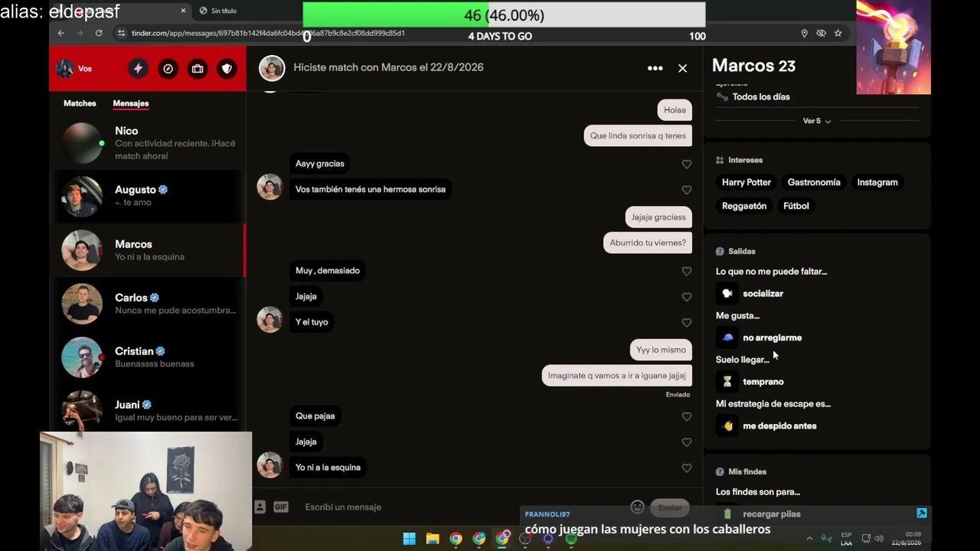Close the conversation with Marcos

pyautogui.click(x=683, y=68)
